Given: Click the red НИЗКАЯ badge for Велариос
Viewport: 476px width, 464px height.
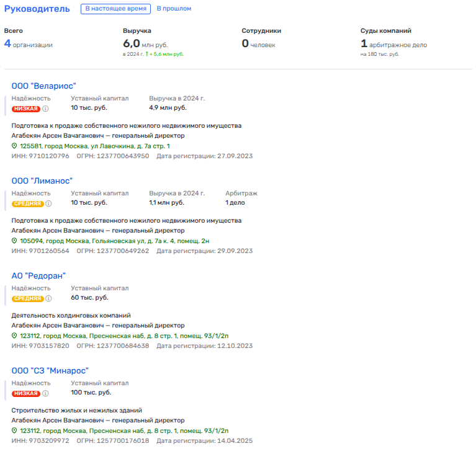Looking at the screenshot, I should point(26,109).
